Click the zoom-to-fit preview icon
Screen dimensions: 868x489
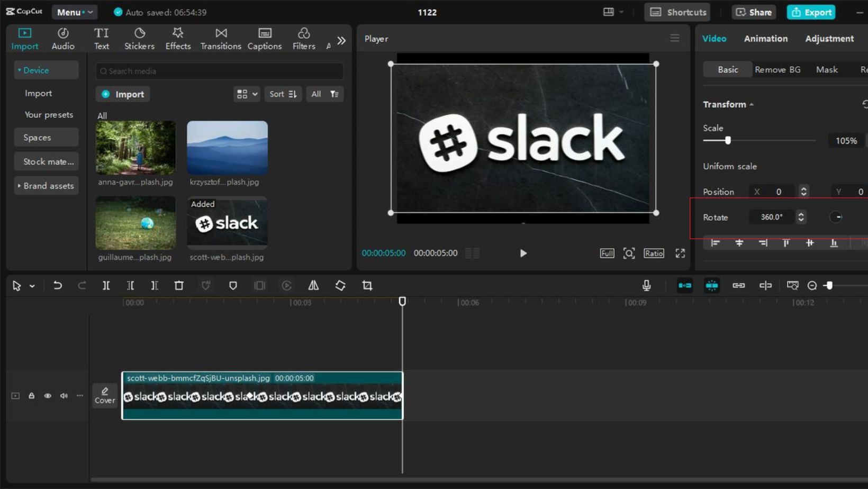click(x=629, y=253)
